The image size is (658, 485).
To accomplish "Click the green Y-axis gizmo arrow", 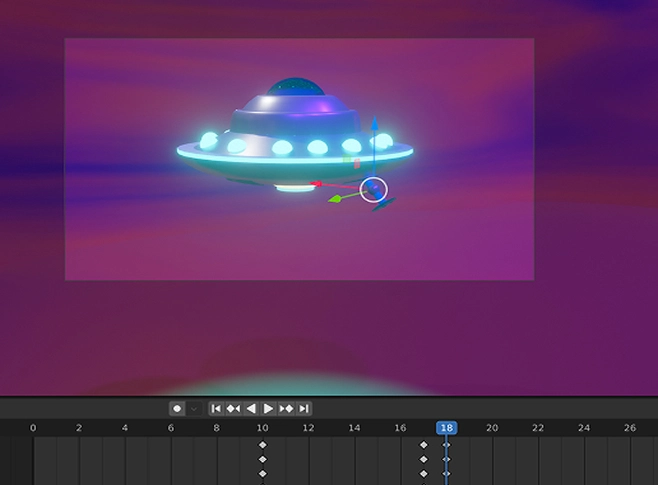I will point(335,199).
